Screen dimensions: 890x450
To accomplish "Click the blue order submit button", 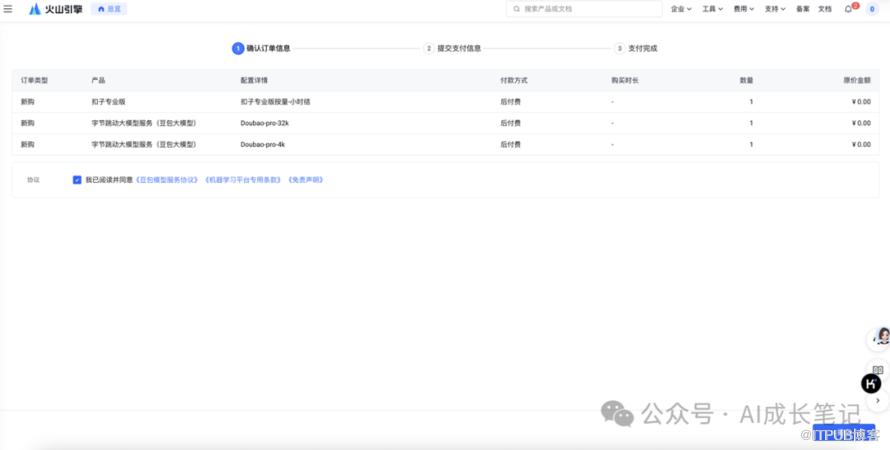I will click(843, 433).
